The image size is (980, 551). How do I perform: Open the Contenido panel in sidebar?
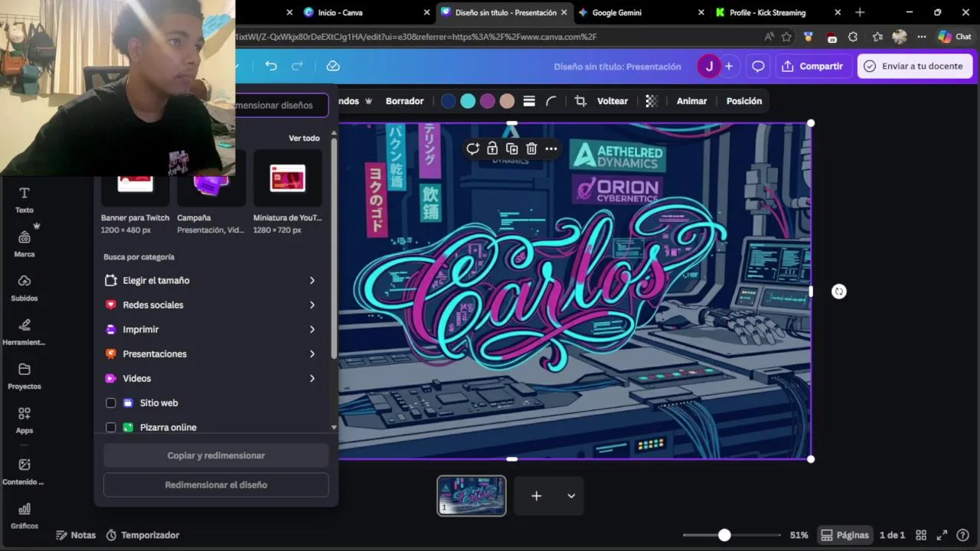24,471
